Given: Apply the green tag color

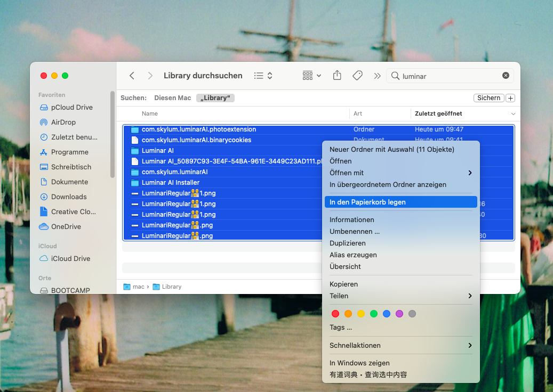Looking at the screenshot, I should [374, 314].
